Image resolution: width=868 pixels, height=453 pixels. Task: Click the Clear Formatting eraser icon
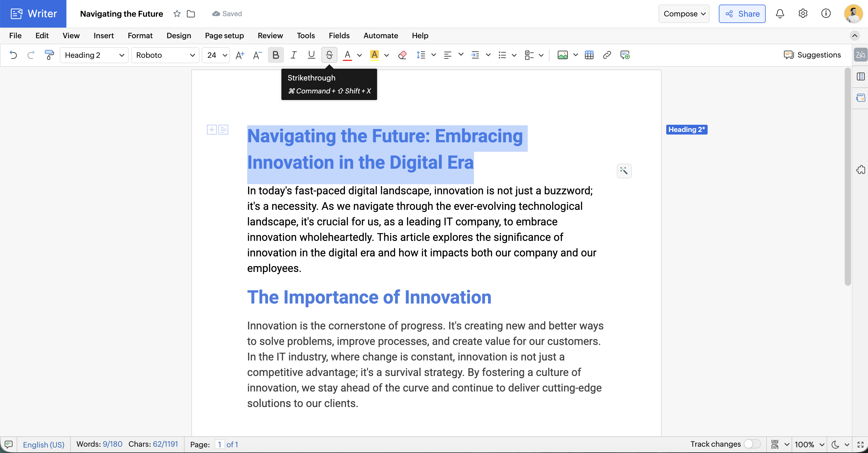coord(402,55)
